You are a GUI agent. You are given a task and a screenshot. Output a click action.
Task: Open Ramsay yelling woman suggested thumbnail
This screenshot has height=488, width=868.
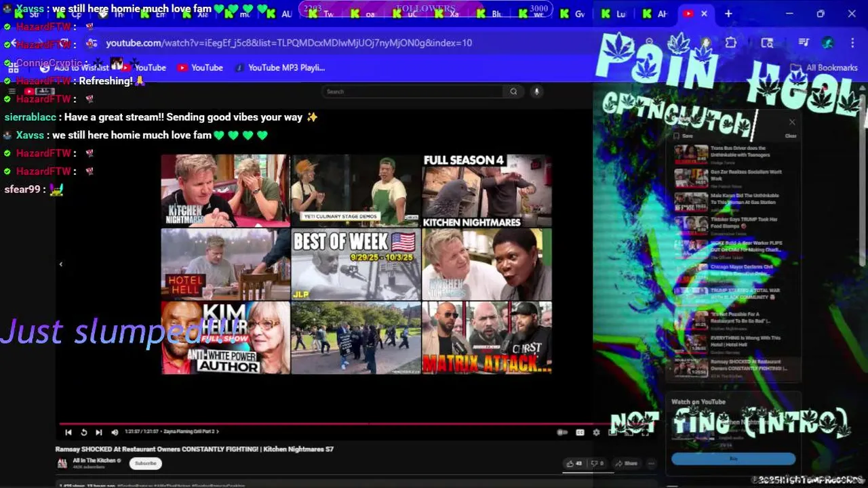pos(487,264)
